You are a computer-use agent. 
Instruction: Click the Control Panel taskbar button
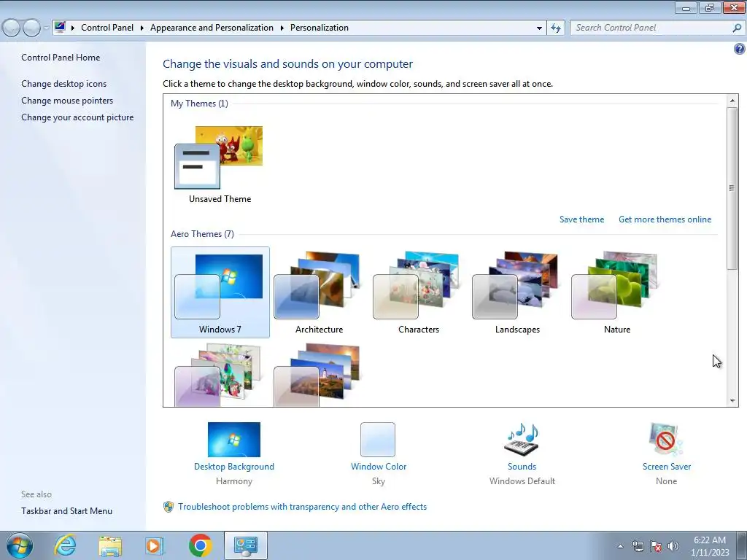coord(246,545)
